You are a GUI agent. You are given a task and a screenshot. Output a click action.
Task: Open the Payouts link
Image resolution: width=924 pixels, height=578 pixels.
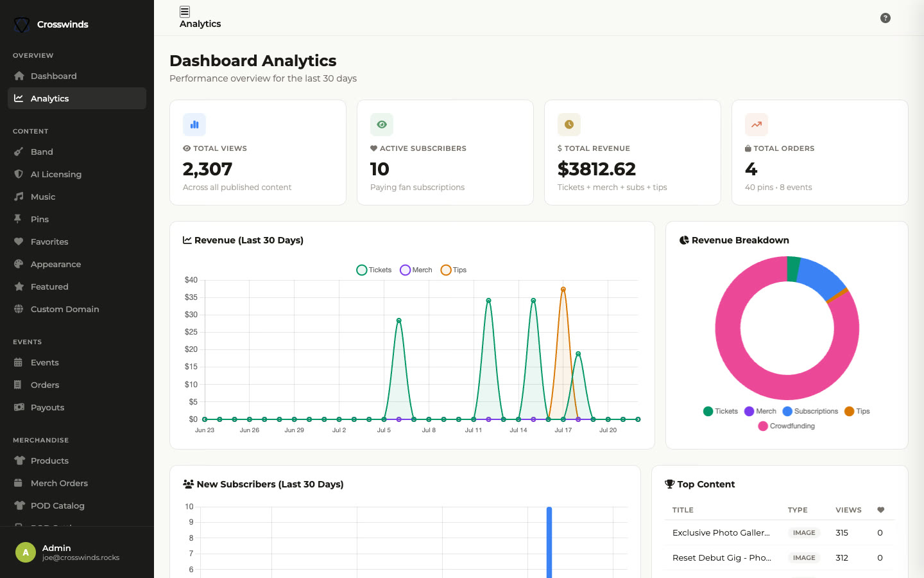(x=77, y=407)
